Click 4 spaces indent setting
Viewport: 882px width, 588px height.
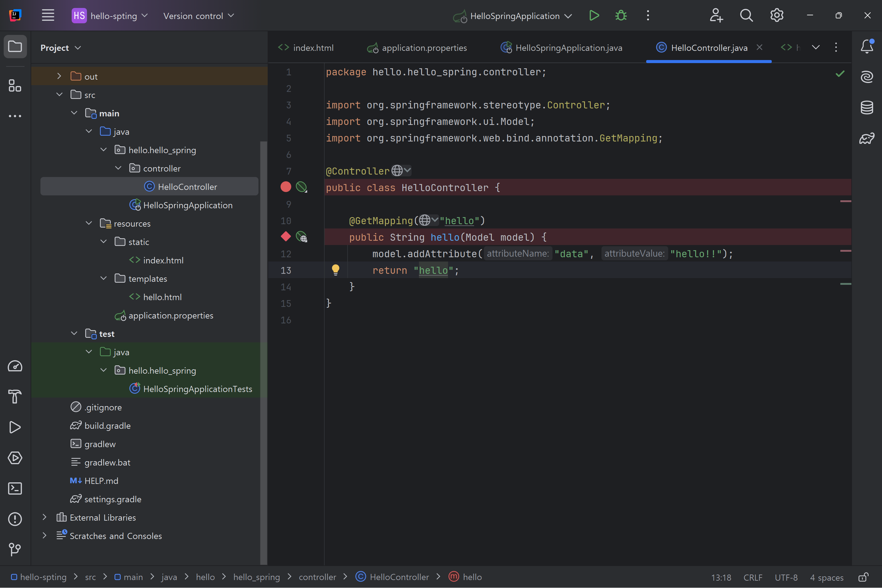point(827,577)
